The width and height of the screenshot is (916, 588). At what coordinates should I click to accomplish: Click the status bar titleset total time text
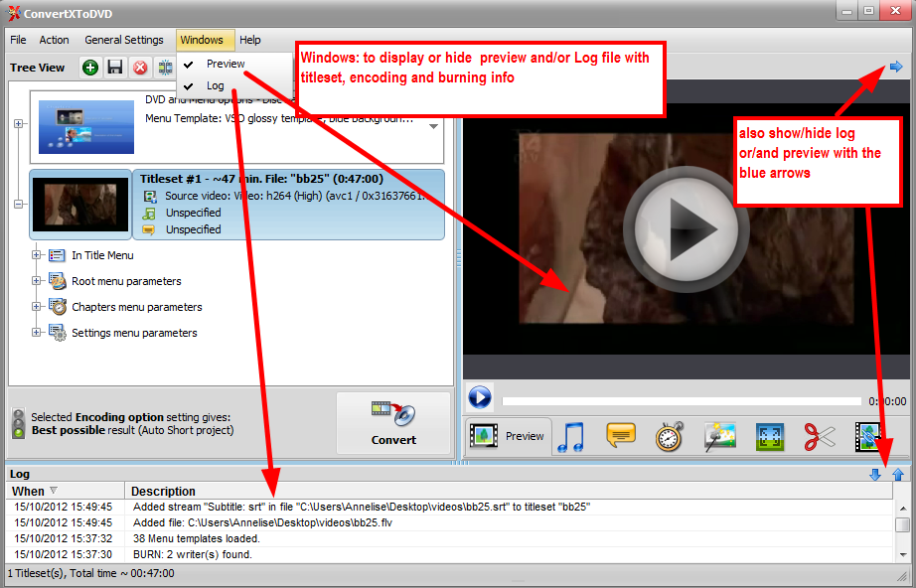click(x=90, y=573)
